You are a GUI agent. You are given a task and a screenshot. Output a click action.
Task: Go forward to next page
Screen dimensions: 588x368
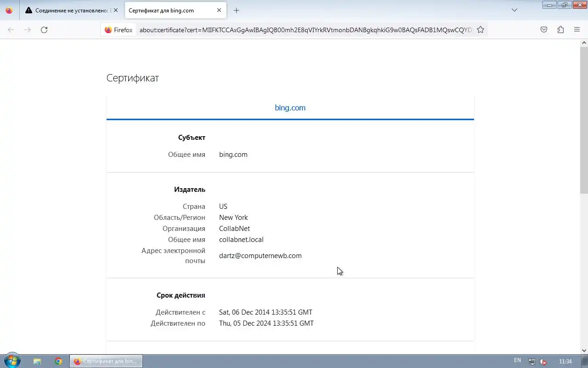click(28, 30)
